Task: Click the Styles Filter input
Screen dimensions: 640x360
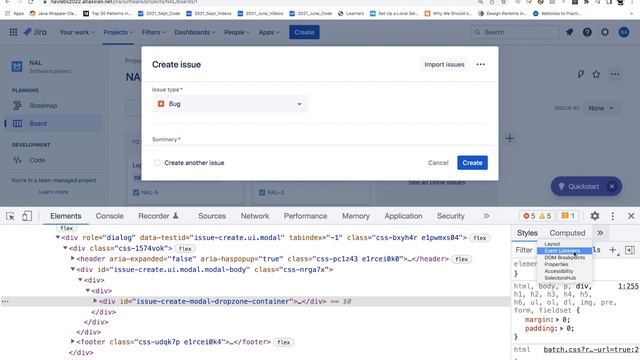Action: pos(524,250)
